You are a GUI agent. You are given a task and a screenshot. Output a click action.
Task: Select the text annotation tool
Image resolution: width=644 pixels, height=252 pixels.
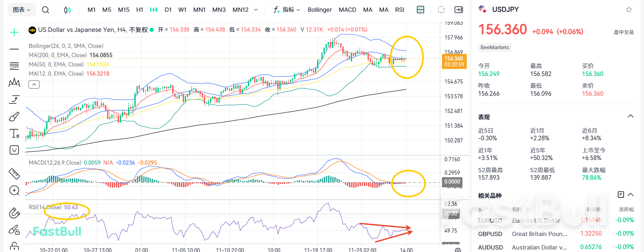pos(14,133)
